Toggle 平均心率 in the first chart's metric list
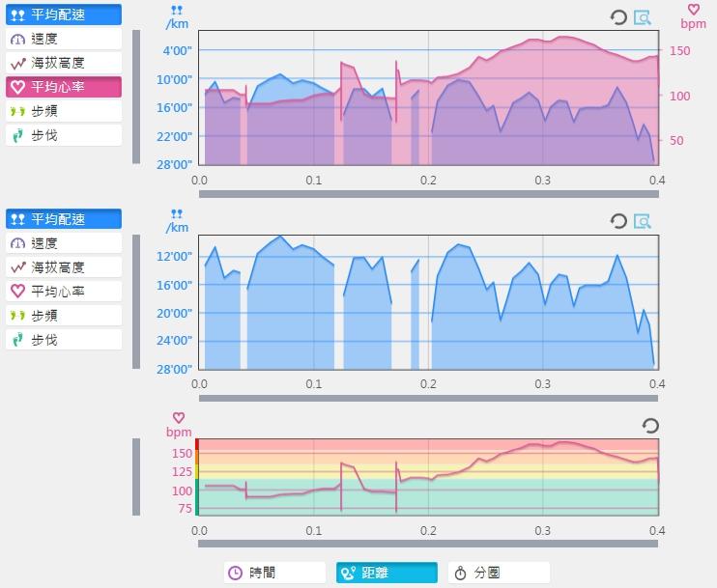This screenshot has height=588, width=717. coord(64,87)
